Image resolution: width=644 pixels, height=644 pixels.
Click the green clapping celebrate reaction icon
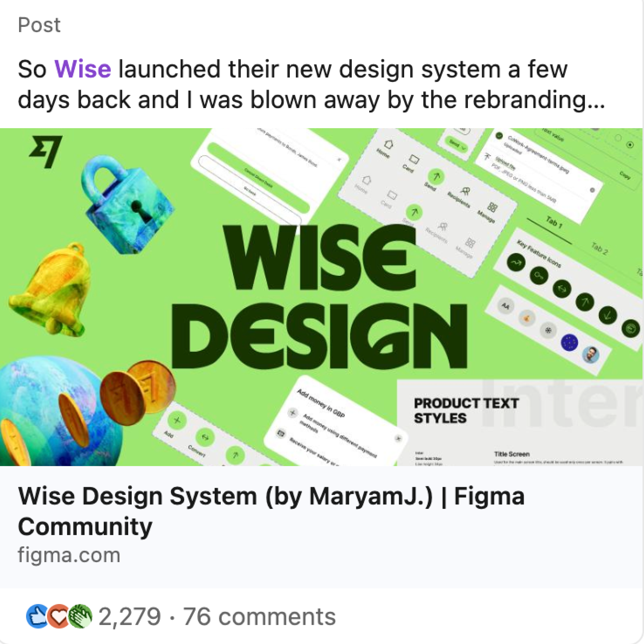tap(80, 616)
